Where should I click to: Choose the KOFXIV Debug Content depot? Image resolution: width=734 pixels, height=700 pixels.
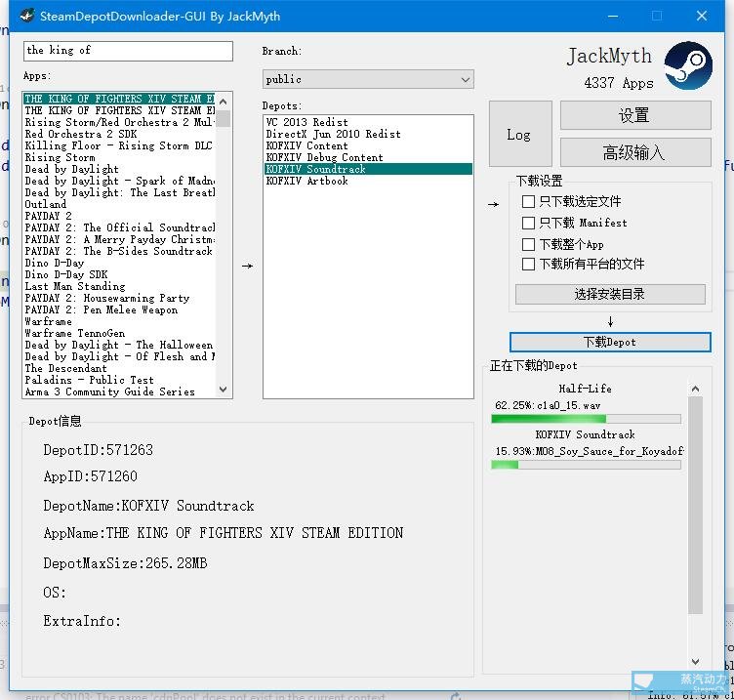(x=324, y=157)
